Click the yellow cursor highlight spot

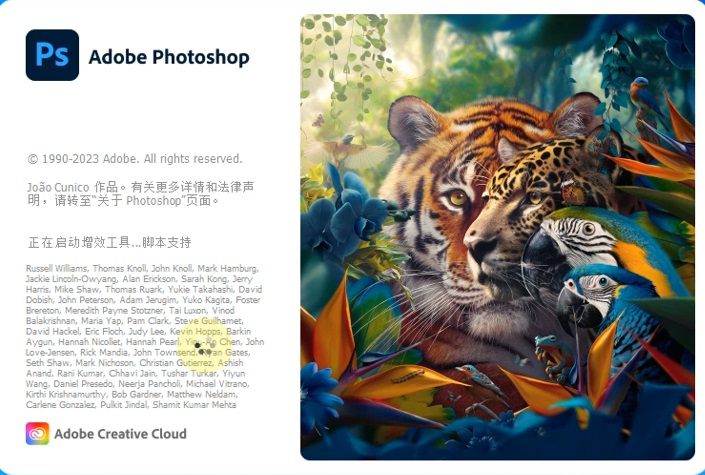204,349
